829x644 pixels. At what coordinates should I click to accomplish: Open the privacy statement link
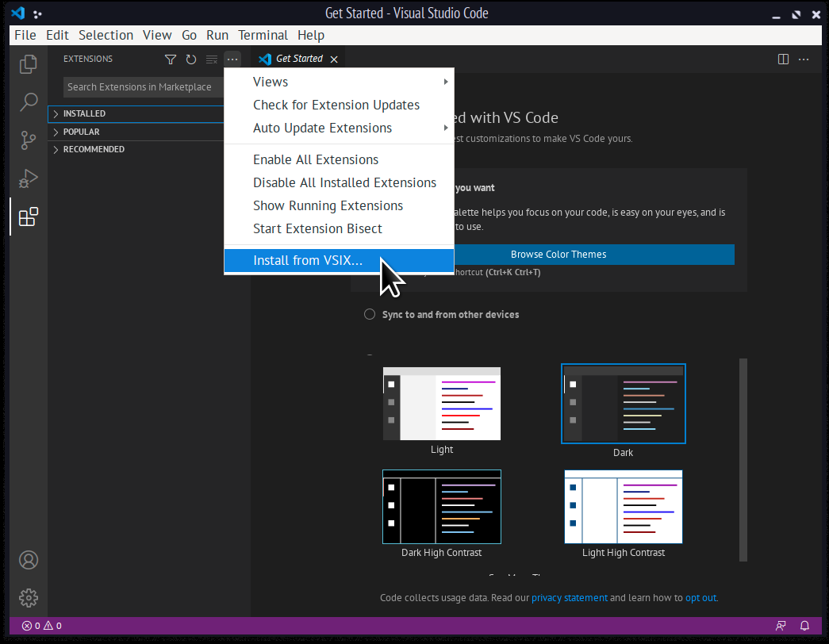[x=570, y=598]
